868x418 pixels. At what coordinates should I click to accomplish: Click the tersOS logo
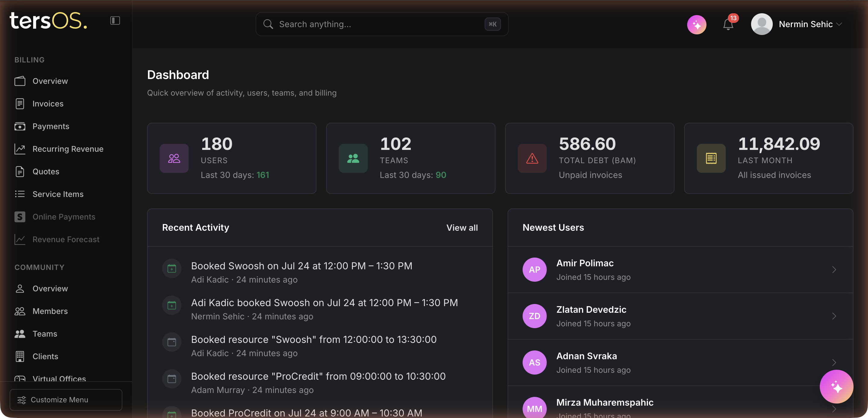tap(49, 21)
